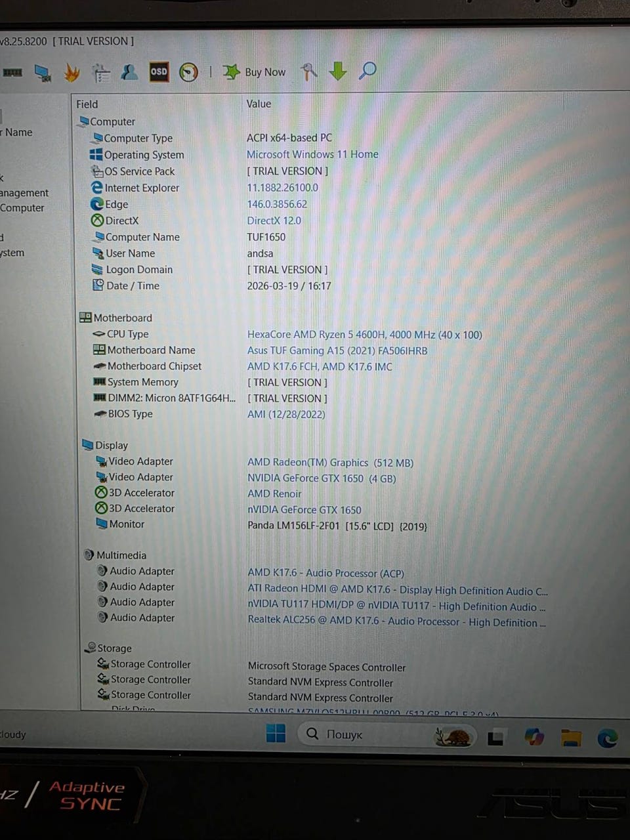Click the System Memory row icon
Image resolution: width=630 pixels, height=840 pixels.
[x=99, y=382]
